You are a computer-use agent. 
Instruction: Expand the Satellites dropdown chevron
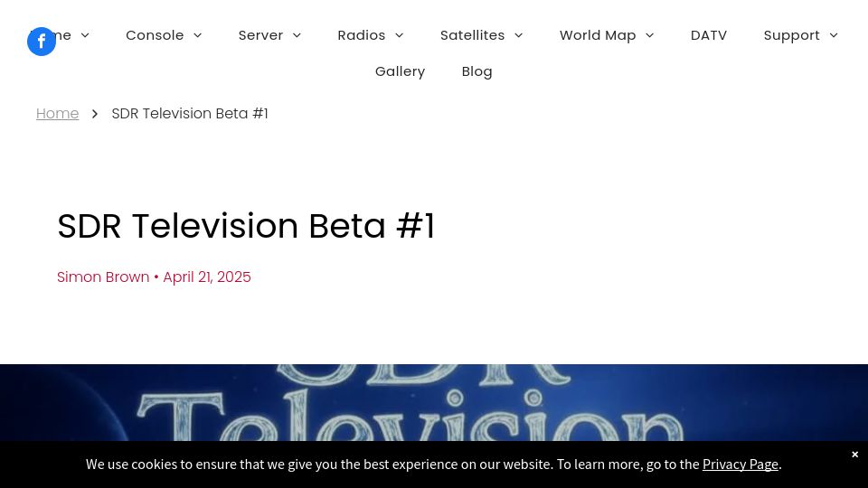point(519,35)
